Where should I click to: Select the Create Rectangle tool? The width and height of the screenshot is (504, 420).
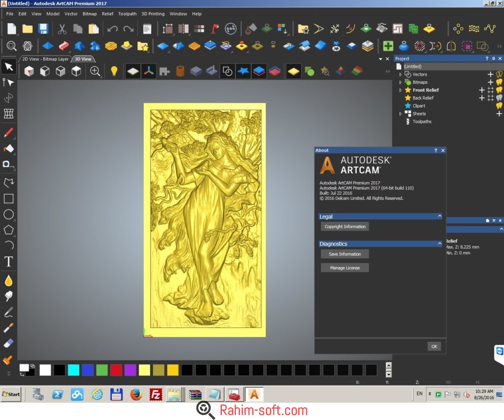pos(8,199)
